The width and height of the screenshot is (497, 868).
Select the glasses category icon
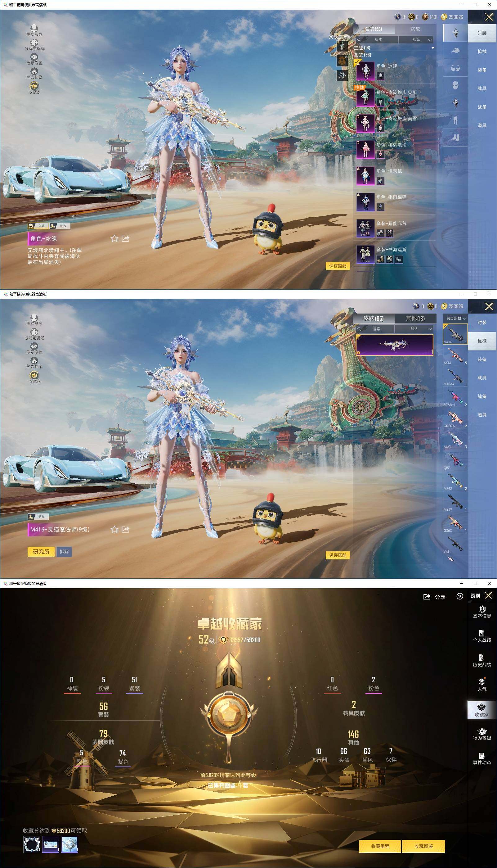[x=455, y=68]
